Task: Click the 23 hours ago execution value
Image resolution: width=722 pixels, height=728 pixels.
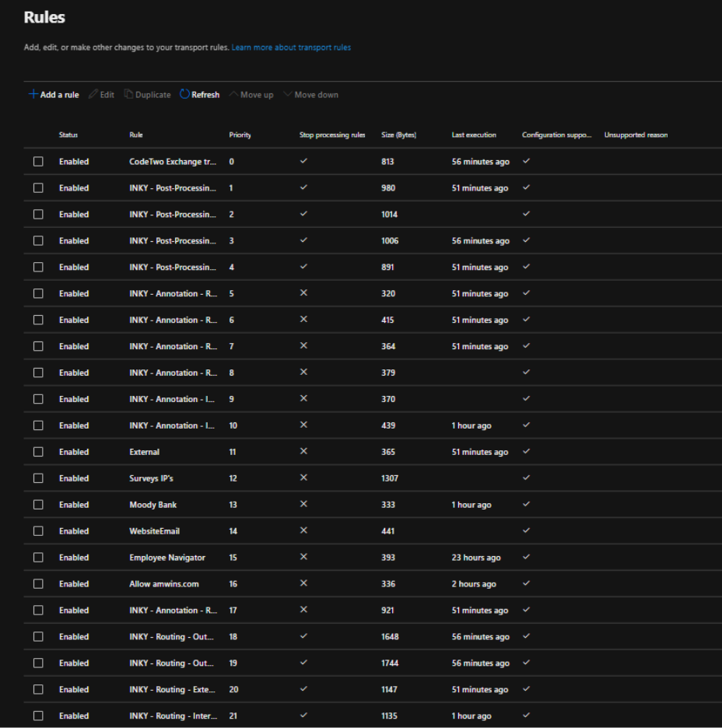Action: pyautogui.click(x=476, y=558)
